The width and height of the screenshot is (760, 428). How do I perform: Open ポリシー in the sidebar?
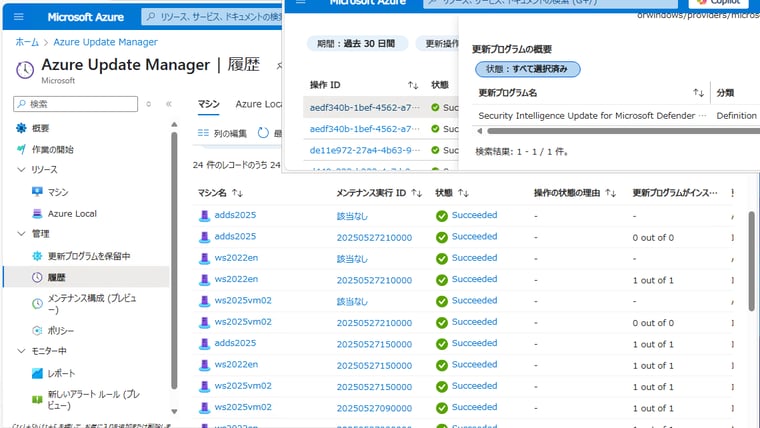click(x=61, y=331)
